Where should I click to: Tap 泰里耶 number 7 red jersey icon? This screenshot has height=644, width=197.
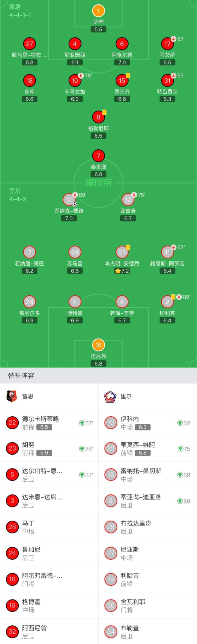(99, 156)
